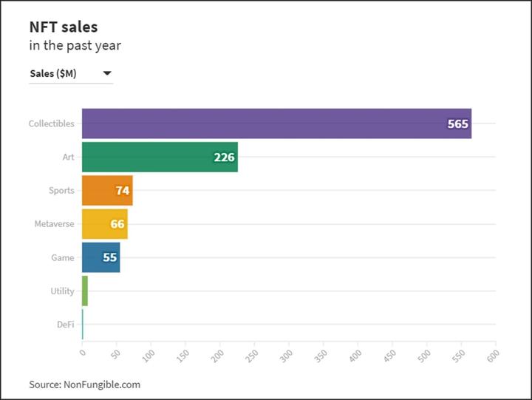Click the Game axis label

63,258
